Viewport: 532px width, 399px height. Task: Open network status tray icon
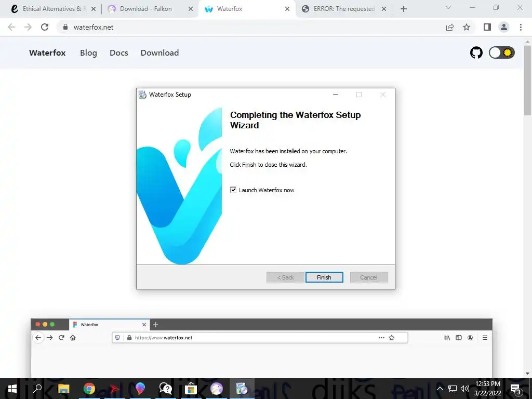coord(453,389)
